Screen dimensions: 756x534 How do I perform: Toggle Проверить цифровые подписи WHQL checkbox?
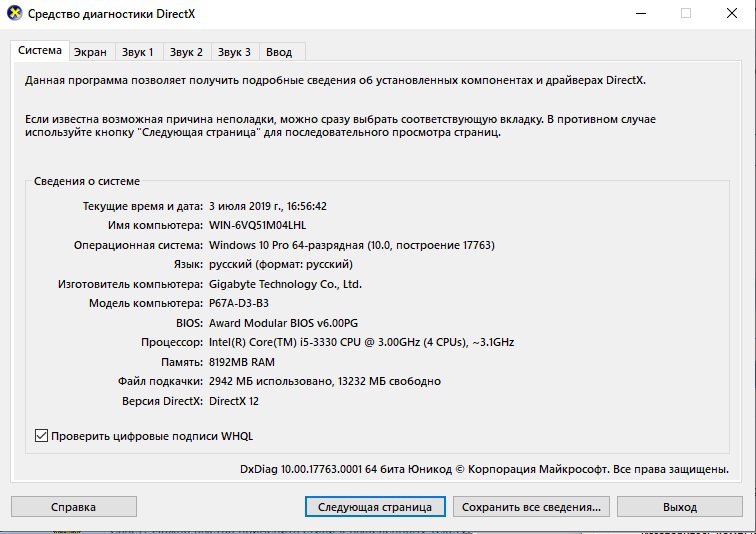[x=41, y=436]
